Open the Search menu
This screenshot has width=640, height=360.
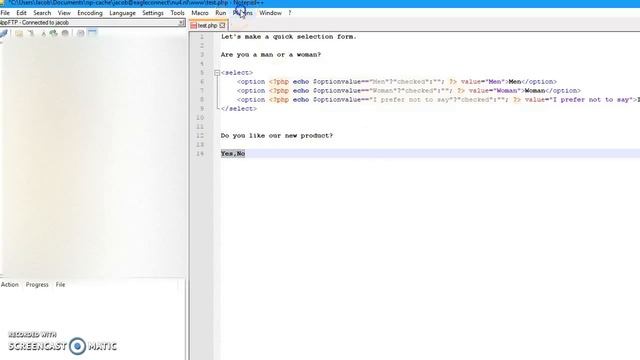(x=42, y=13)
